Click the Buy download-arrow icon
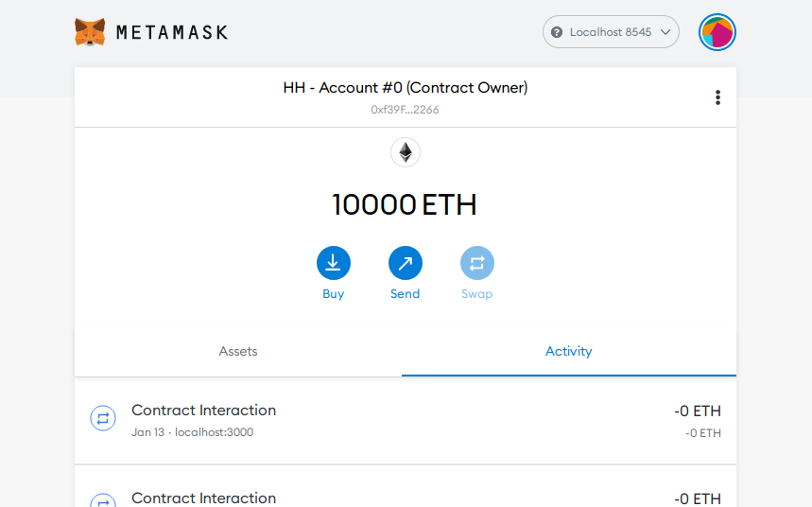812x507 pixels. pos(334,263)
